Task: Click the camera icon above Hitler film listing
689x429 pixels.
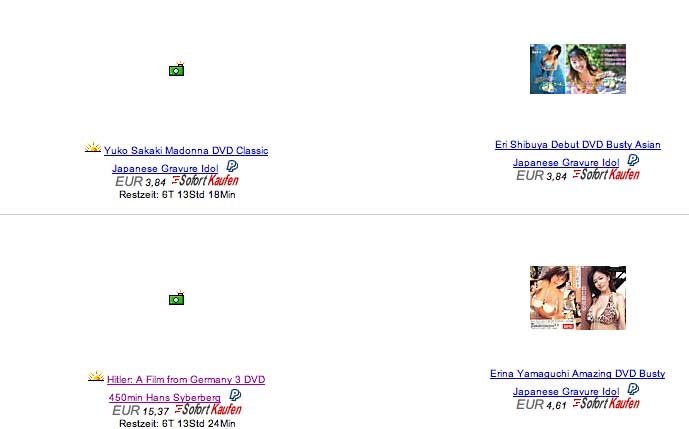Action: pyautogui.click(x=177, y=298)
